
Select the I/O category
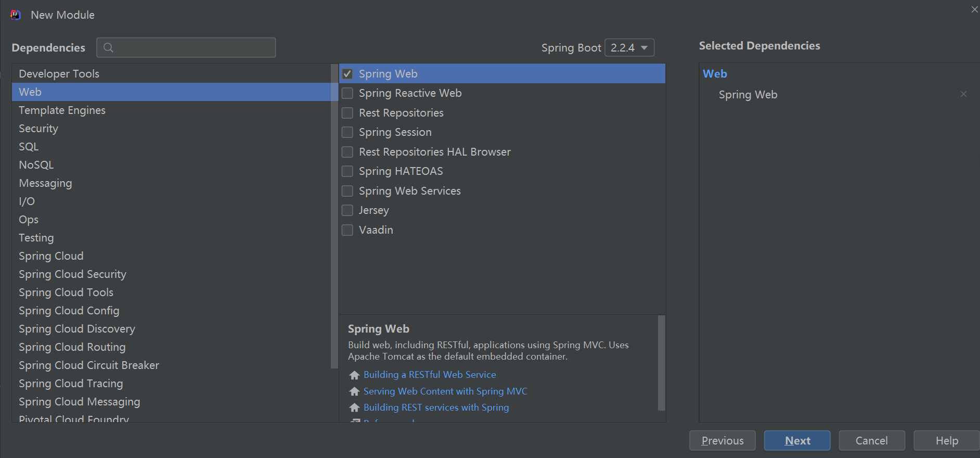click(171, 201)
